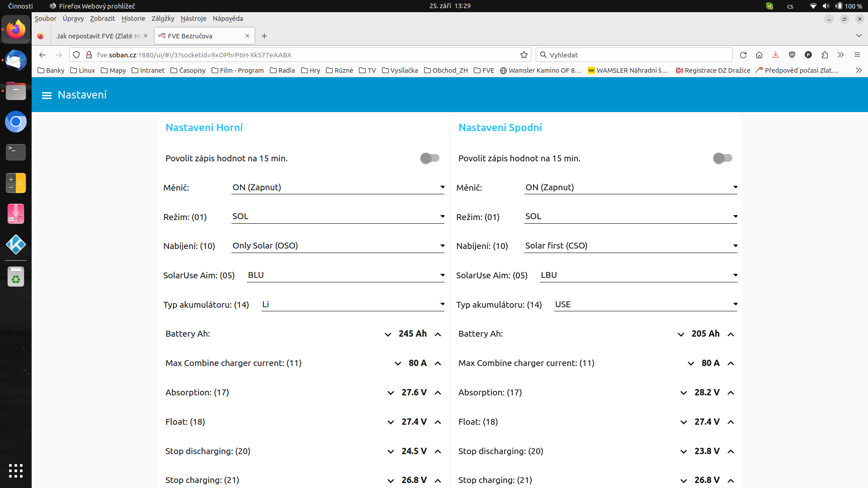Open the Thunderbird mail dock icon
The width and height of the screenshot is (868, 488).
pos(16,61)
